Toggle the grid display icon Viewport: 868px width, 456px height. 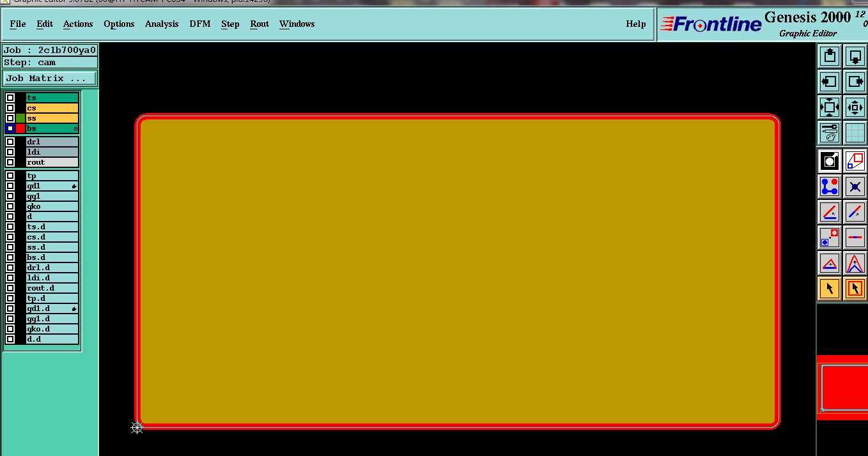[855, 133]
